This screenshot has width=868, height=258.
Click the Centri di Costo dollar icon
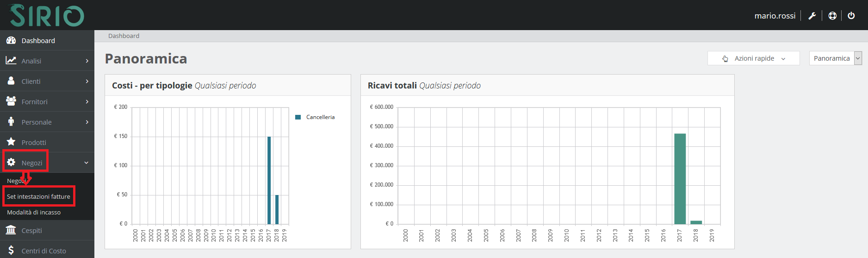click(11, 251)
